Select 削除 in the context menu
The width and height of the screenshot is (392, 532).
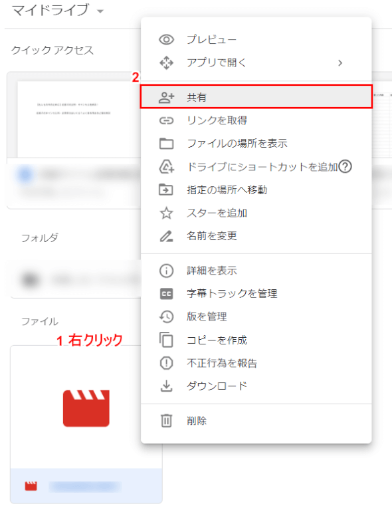tap(256, 421)
